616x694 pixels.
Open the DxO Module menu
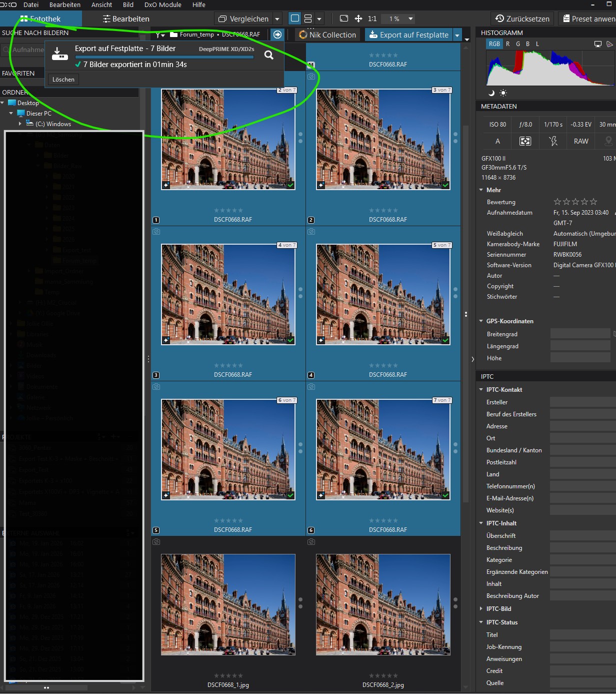(x=162, y=5)
